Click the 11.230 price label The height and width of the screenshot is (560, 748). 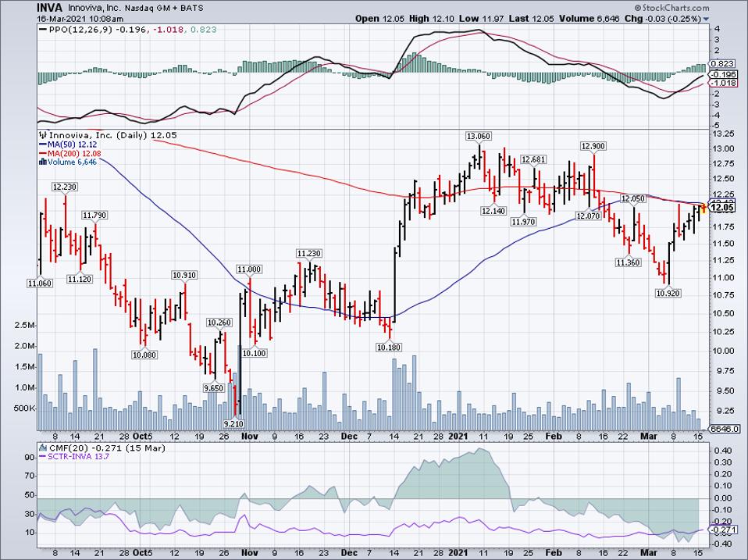(x=308, y=253)
